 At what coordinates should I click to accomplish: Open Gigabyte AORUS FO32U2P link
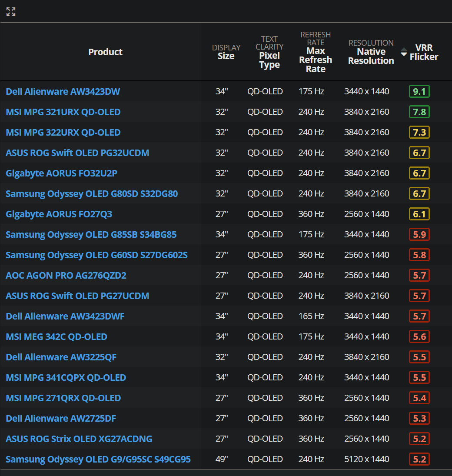point(61,173)
